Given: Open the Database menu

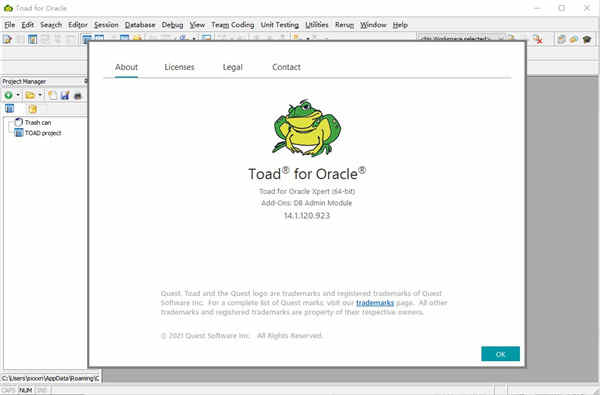Looking at the screenshot, I should (140, 25).
